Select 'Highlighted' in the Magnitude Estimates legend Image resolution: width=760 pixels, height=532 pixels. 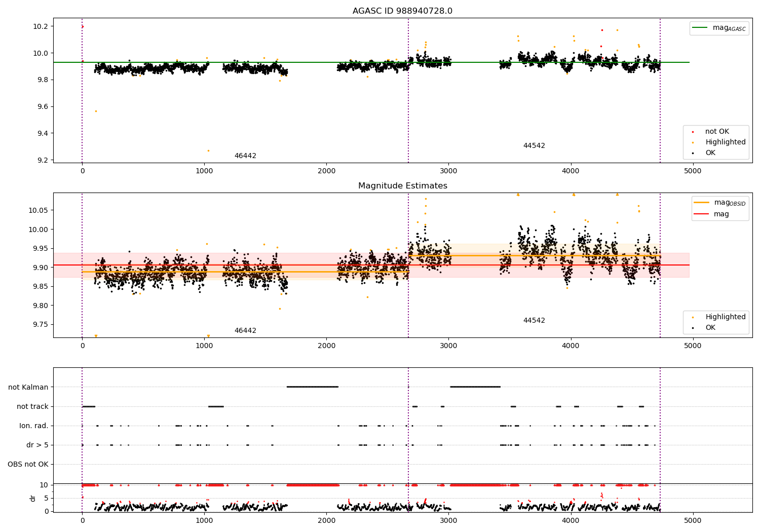(726, 317)
